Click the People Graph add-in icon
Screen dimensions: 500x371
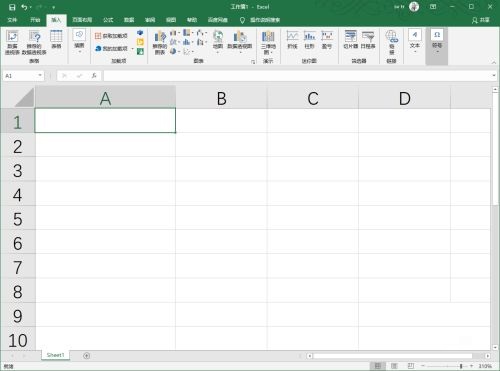point(140,51)
